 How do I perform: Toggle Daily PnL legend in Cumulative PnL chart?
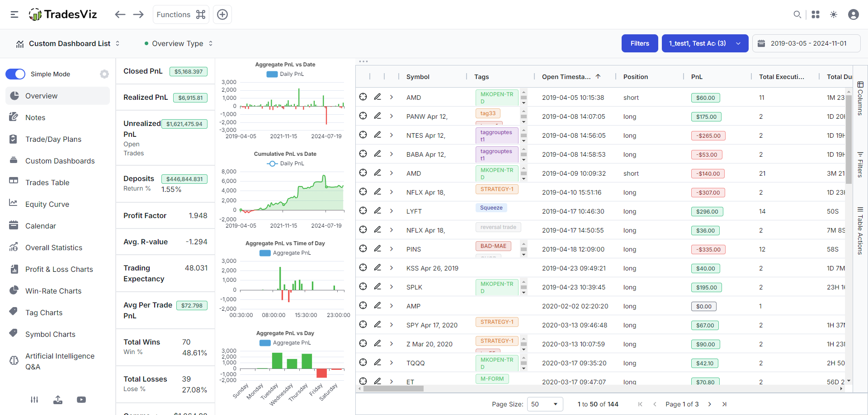(x=285, y=163)
